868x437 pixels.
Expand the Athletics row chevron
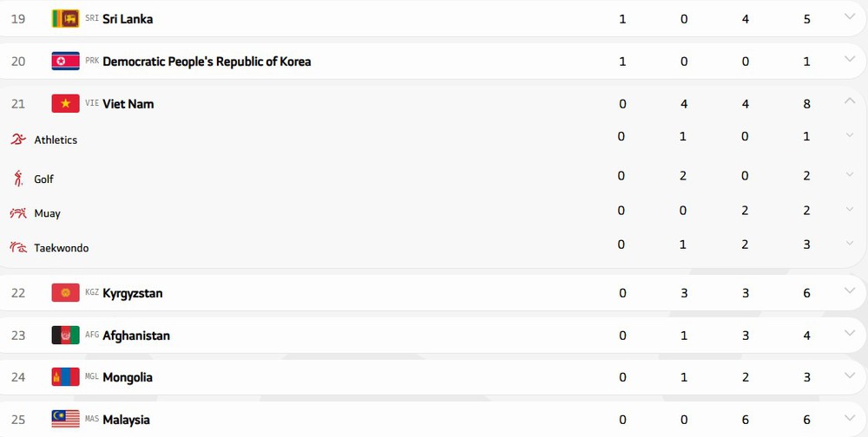tap(850, 134)
